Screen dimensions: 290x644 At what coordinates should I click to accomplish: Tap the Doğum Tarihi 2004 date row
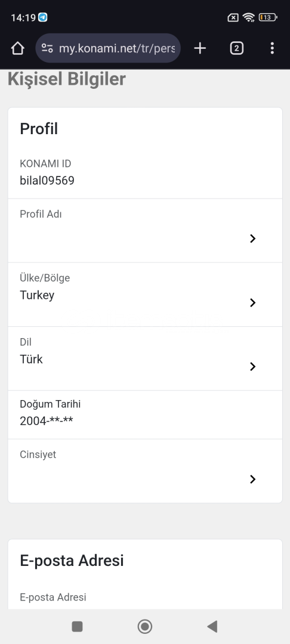(x=145, y=415)
